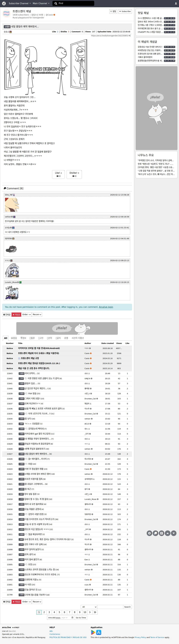Select the All category tab

(5, 338)
